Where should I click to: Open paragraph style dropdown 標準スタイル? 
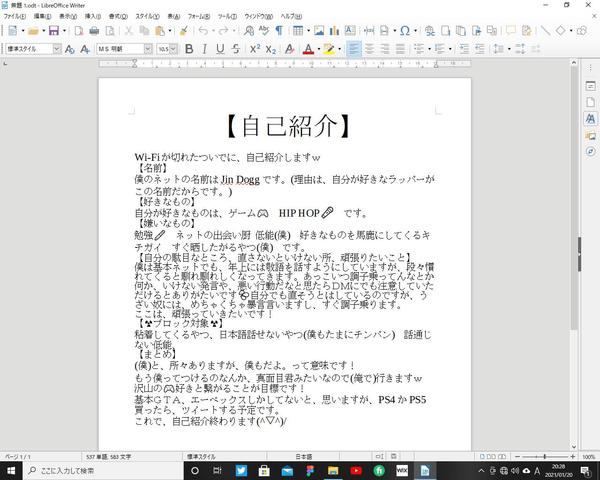pos(57,49)
